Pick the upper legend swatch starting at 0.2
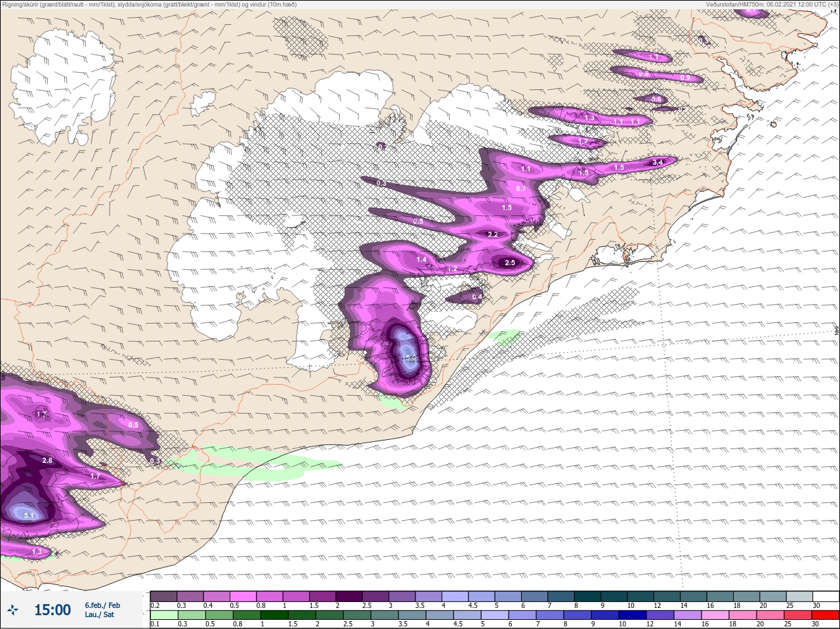Screen dimensions: 840x629 [163, 596]
